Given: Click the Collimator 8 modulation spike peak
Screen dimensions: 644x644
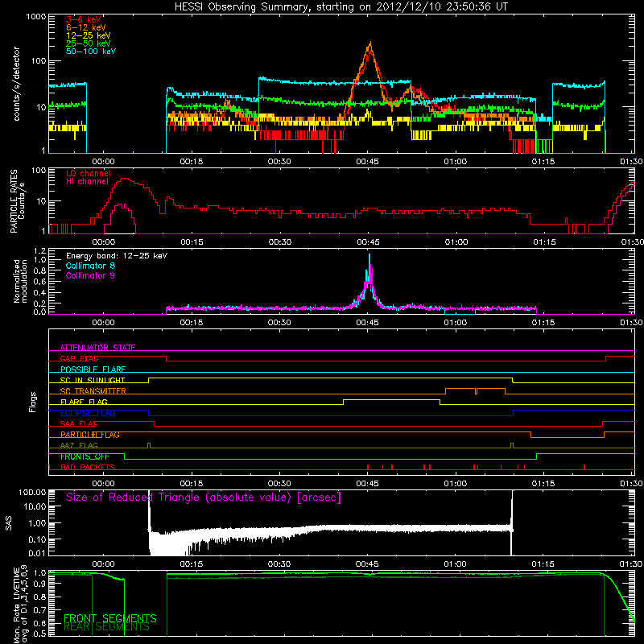Looking at the screenshot, I should (x=369, y=254).
